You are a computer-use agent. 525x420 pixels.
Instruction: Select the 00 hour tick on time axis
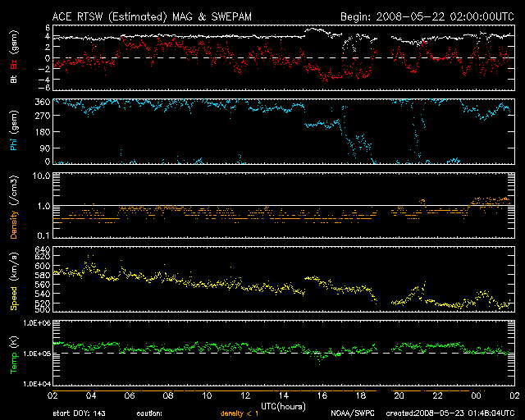pos(475,395)
